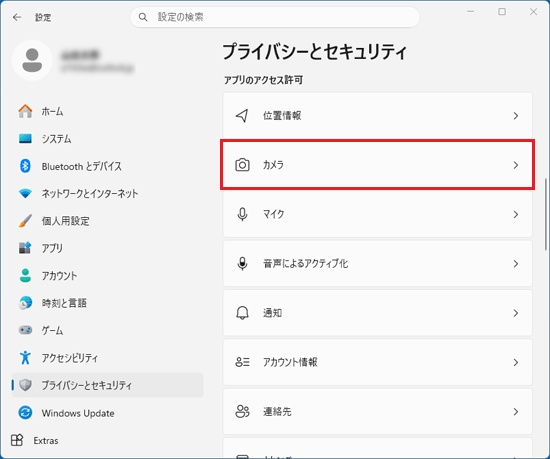Click the search magnifier icon
The height and width of the screenshot is (459, 550).
tap(143, 17)
